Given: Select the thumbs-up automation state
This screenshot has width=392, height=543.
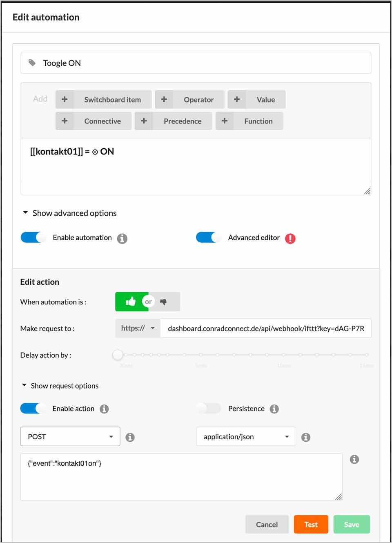Looking at the screenshot, I should [130, 302].
